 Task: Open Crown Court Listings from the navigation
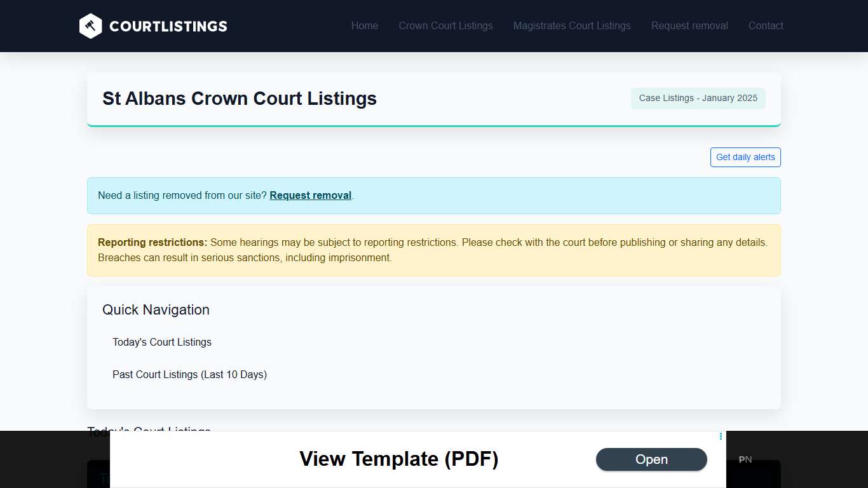tap(445, 26)
